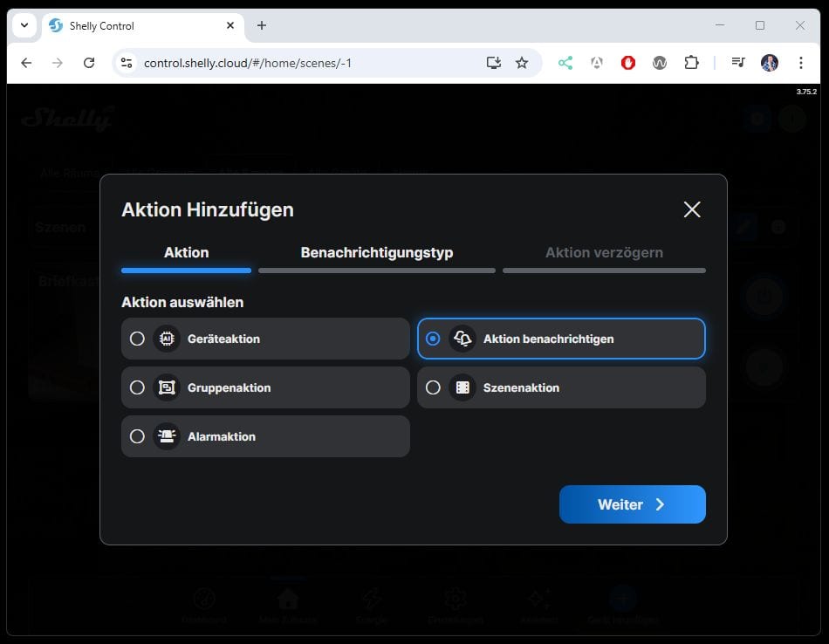This screenshot has width=829, height=644.
Task: Open the Assistent sparkle icon
Action: pyautogui.click(x=538, y=600)
